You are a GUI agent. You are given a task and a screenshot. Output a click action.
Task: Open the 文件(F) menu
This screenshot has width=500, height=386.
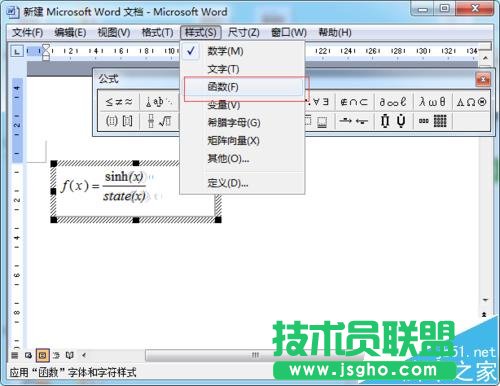(x=28, y=33)
